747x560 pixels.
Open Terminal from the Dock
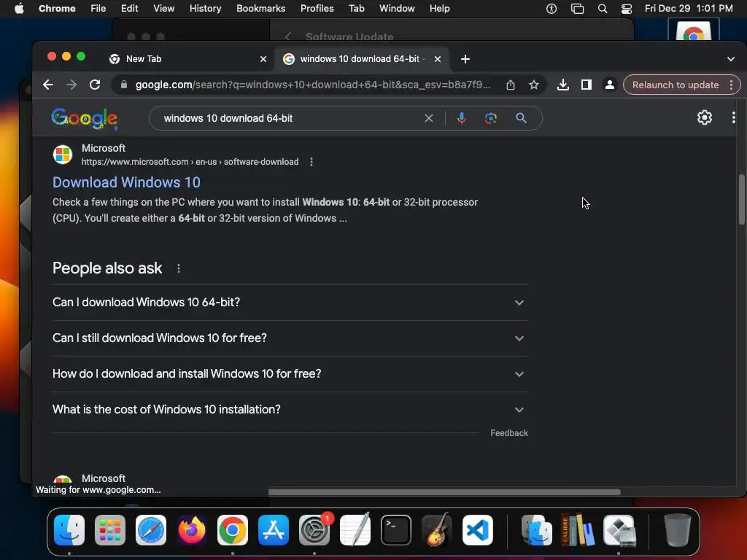pyautogui.click(x=396, y=530)
